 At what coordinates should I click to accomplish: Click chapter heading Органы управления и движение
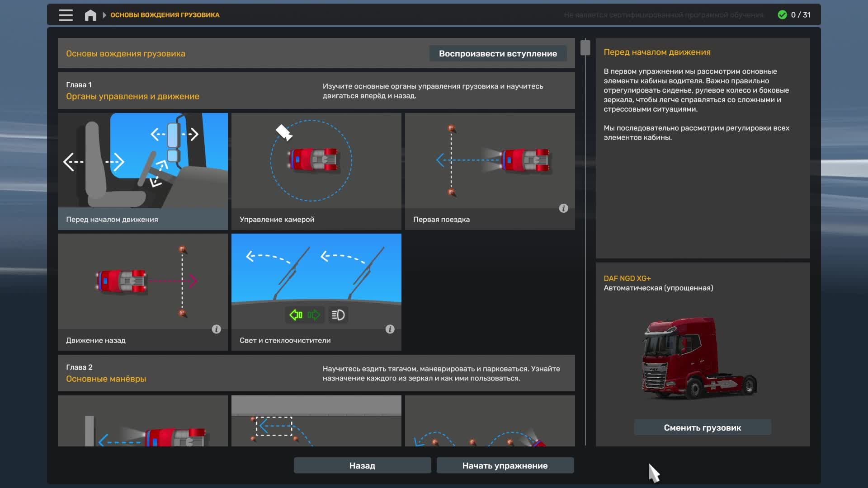tap(132, 96)
